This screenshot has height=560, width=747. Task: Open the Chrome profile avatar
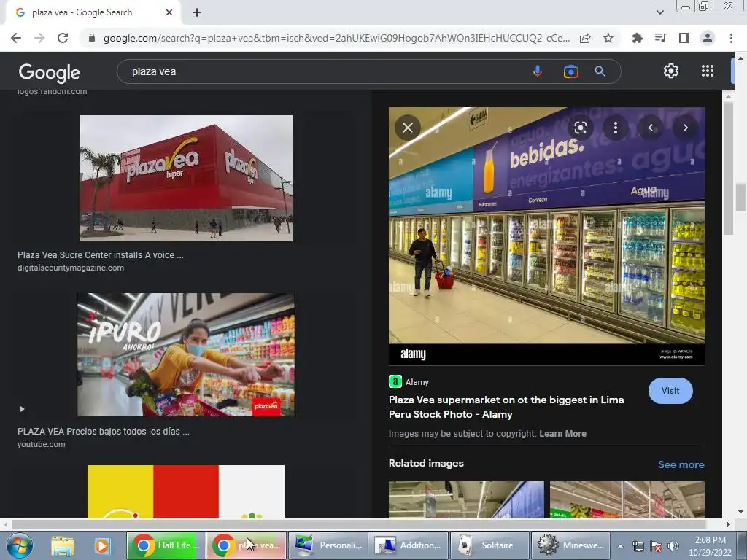point(708,38)
